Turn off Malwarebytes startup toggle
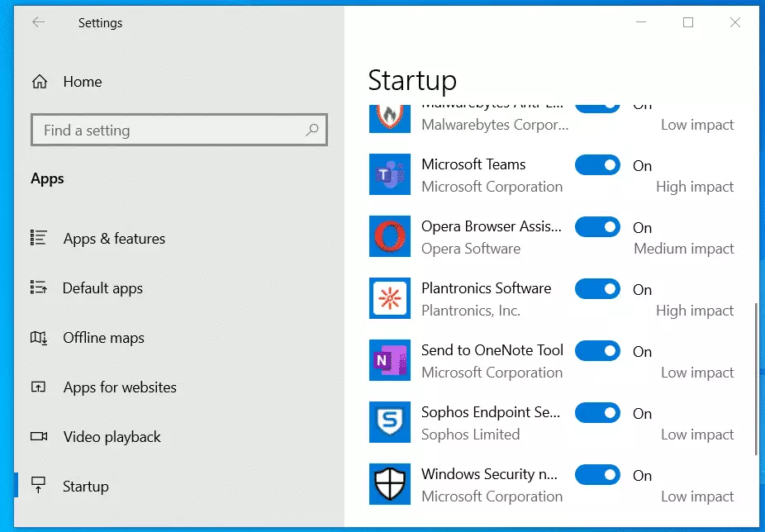 (597, 108)
